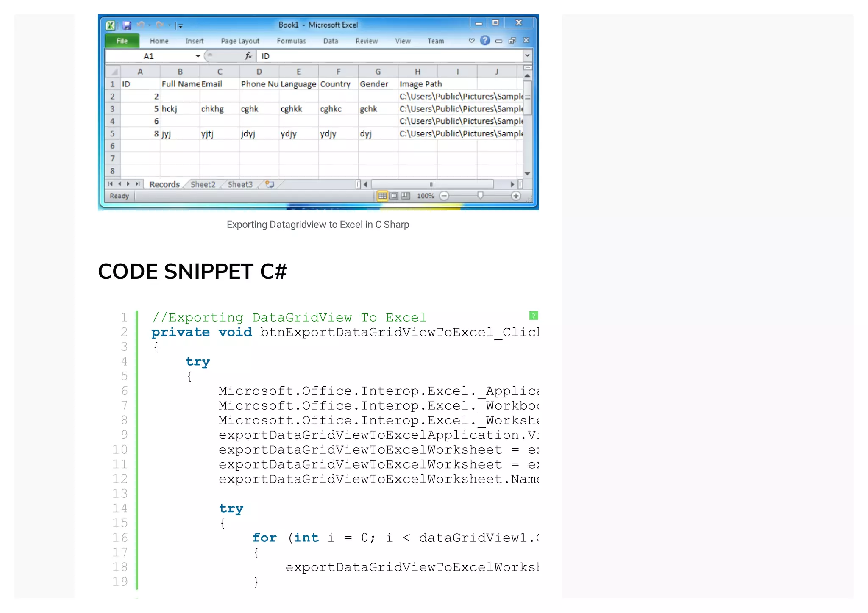Click the vertical scrollbar down arrow
This screenshot has width=868, height=613.
[x=528, y=174]
